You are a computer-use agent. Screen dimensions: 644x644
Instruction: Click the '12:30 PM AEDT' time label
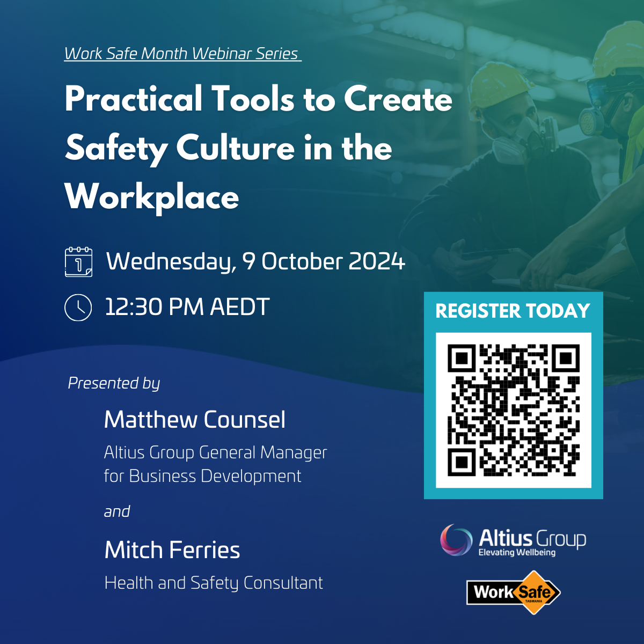coord(187,306)
